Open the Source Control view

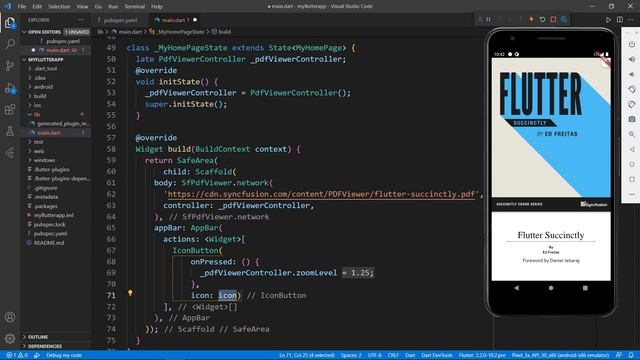click(x=10, y=66)
